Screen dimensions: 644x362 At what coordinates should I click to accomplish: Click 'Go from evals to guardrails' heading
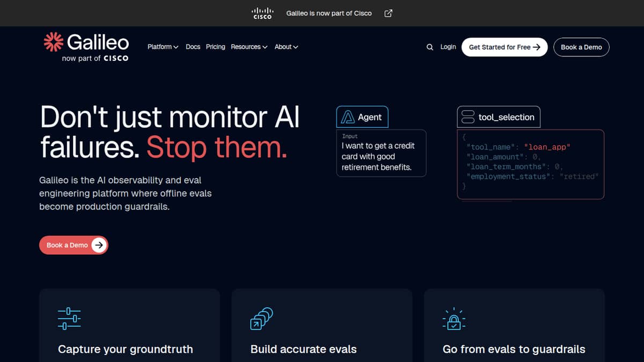click(514, 349)
